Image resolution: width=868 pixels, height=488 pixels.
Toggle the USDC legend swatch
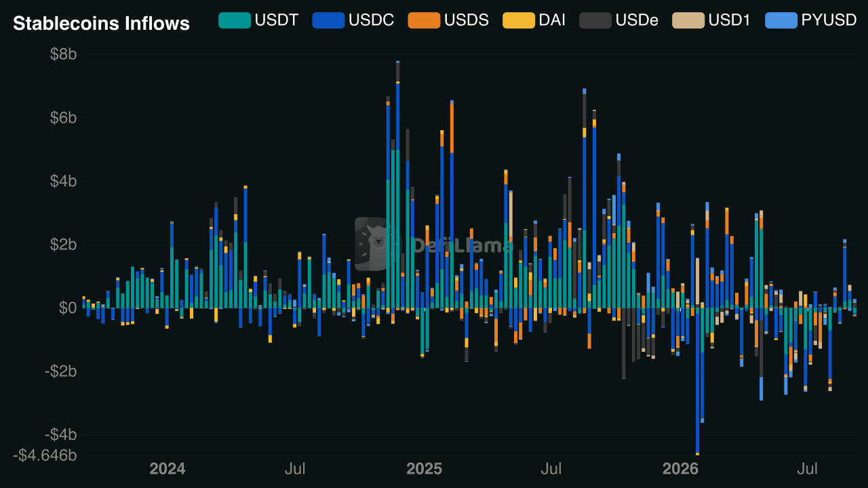click(328, 20)
